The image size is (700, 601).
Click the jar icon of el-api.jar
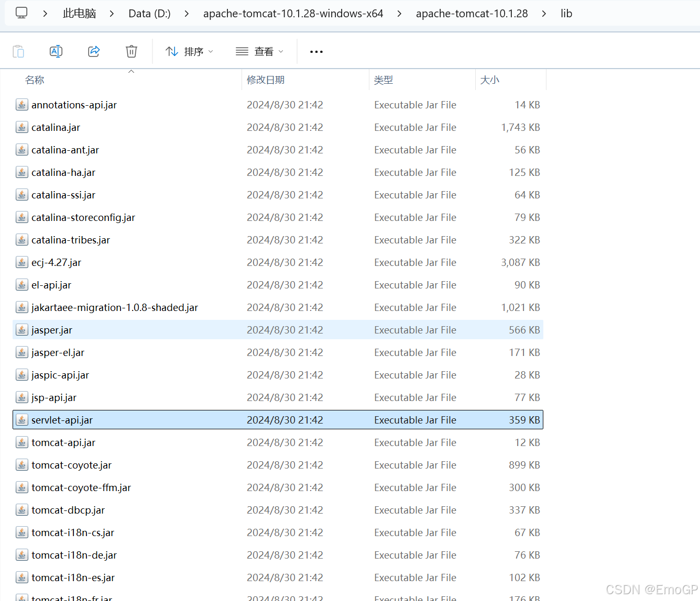(21, 285)
